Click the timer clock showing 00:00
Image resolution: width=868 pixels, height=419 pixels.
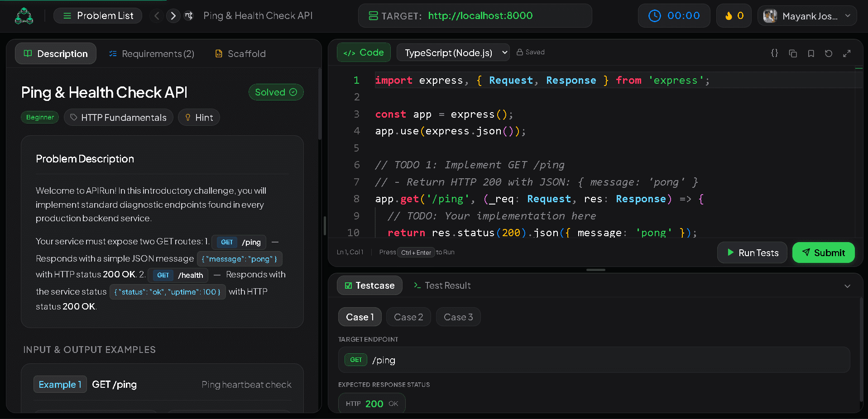[674, 16]
